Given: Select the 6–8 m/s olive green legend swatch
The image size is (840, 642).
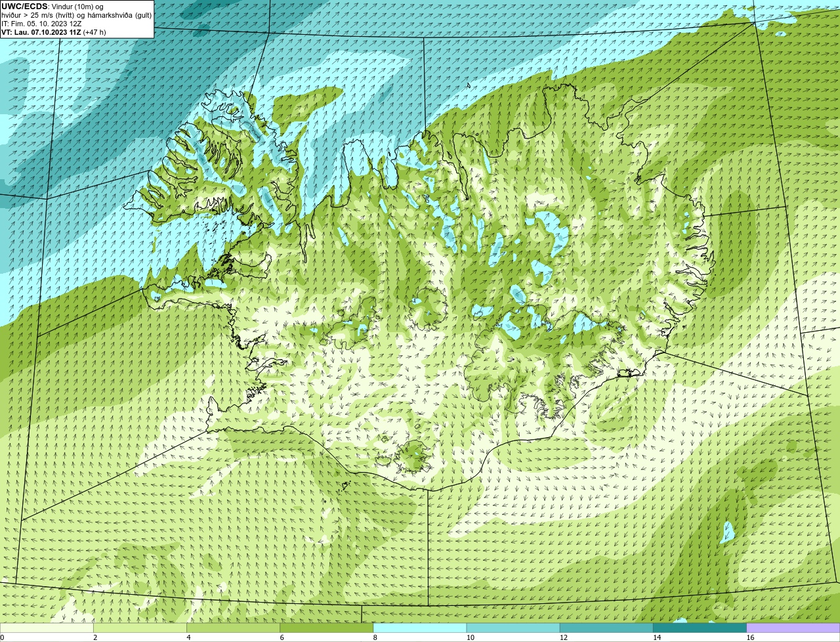Looking at the screenshot, I should tap(327, 628).
